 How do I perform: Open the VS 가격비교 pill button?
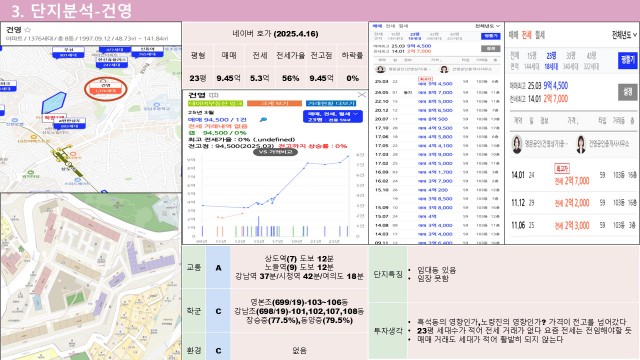tap(276, 152)
